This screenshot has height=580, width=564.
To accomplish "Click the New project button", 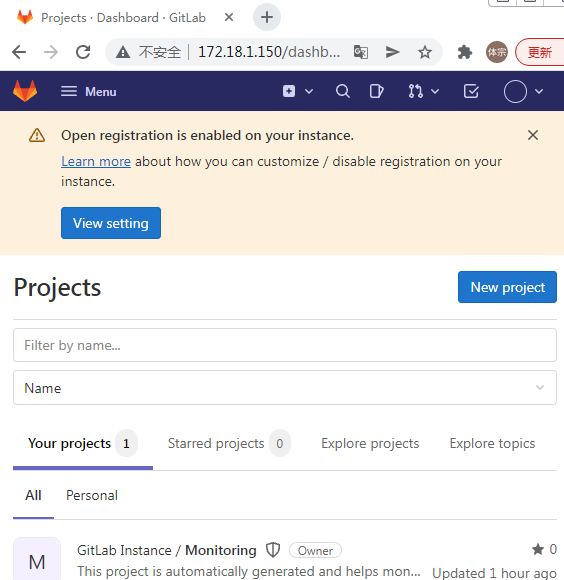I will (507, 287).
